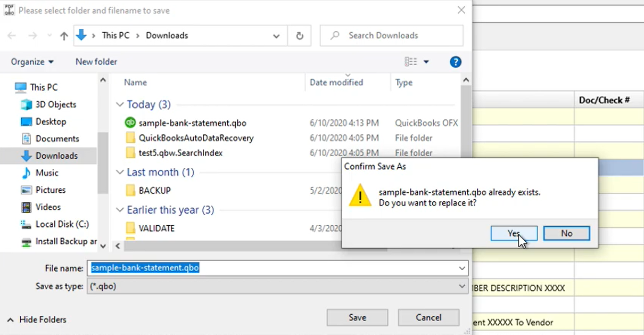The image size is (644, 335).
Task: Select Videos in navigation pane
Action: coord(48,207)
